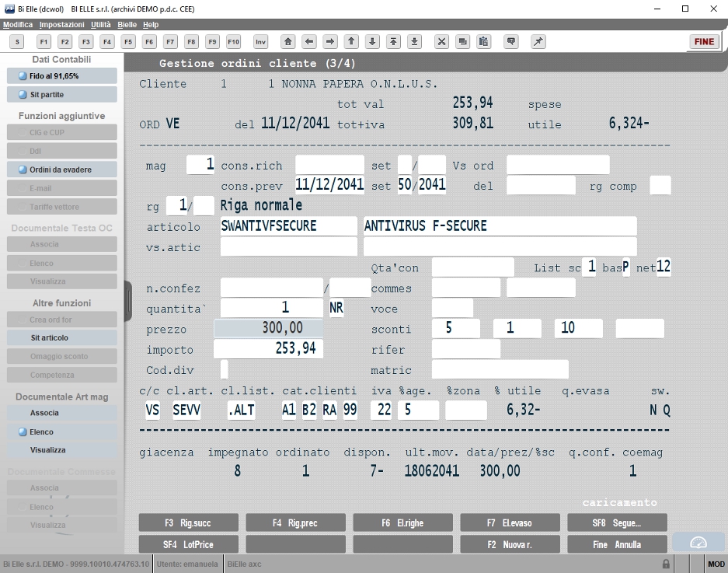
Task: Add a new row with F2 Nuova r.
Action: (x=510, y=545)
